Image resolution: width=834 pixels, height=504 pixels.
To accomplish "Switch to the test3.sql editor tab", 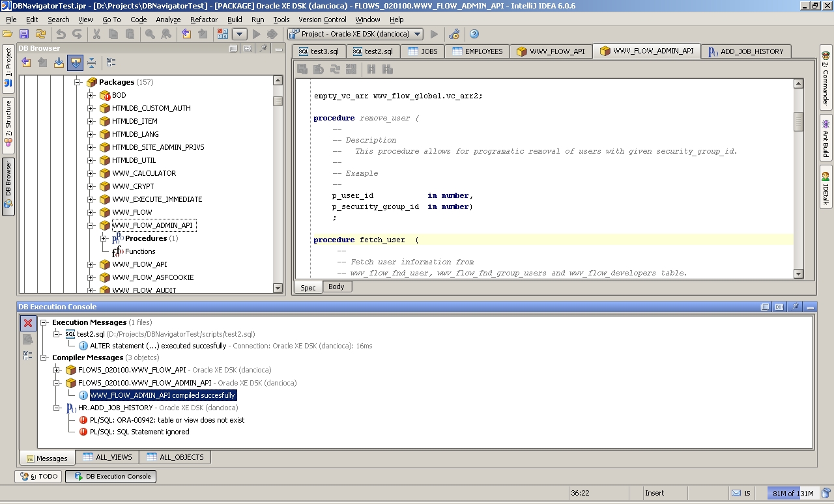I will click(319, 51).
